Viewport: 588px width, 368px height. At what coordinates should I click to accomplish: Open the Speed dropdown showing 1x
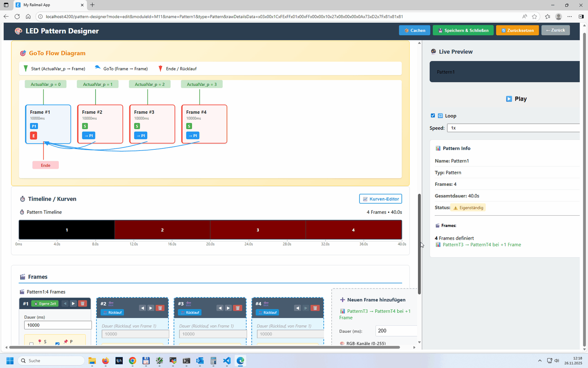(x=513, y=128)
